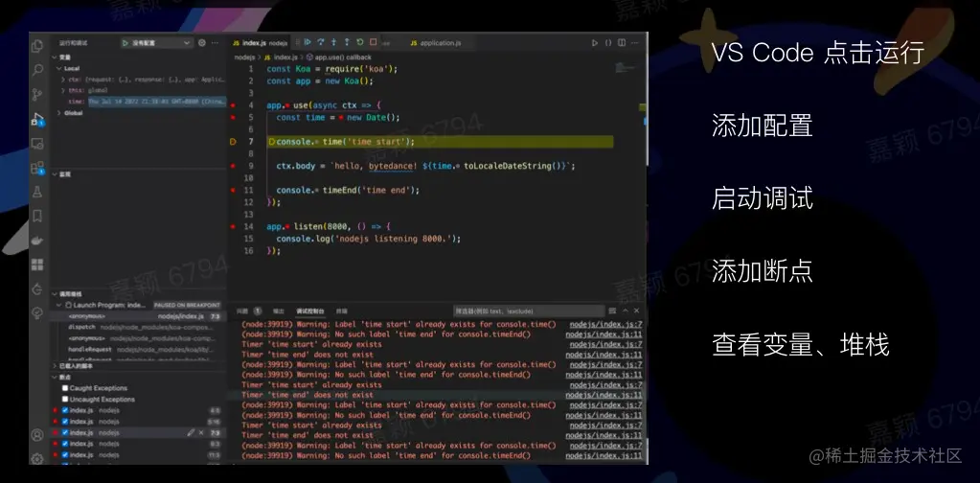
Task: Open the Testing flask view
Action: pos(37,192)
